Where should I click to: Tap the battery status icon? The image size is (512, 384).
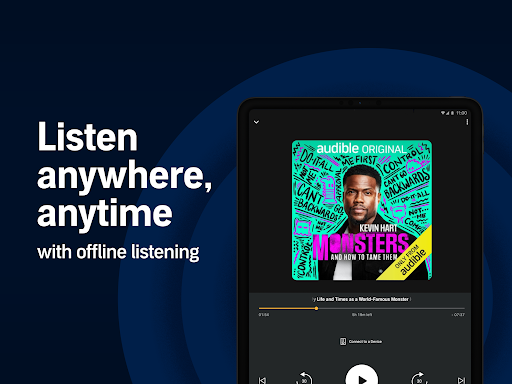[452, 113]
